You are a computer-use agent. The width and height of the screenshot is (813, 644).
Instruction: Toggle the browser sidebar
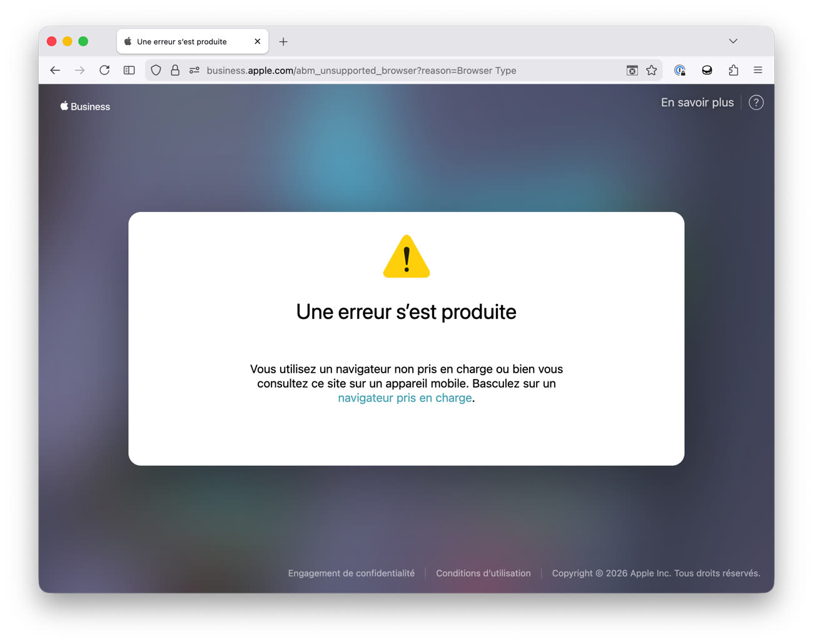coord(129,71)
